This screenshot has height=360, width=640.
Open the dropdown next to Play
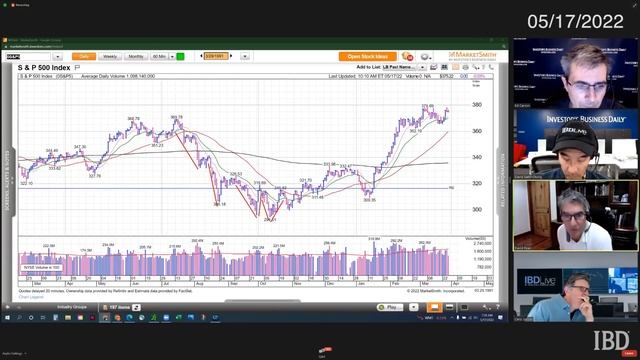[413, 307]
